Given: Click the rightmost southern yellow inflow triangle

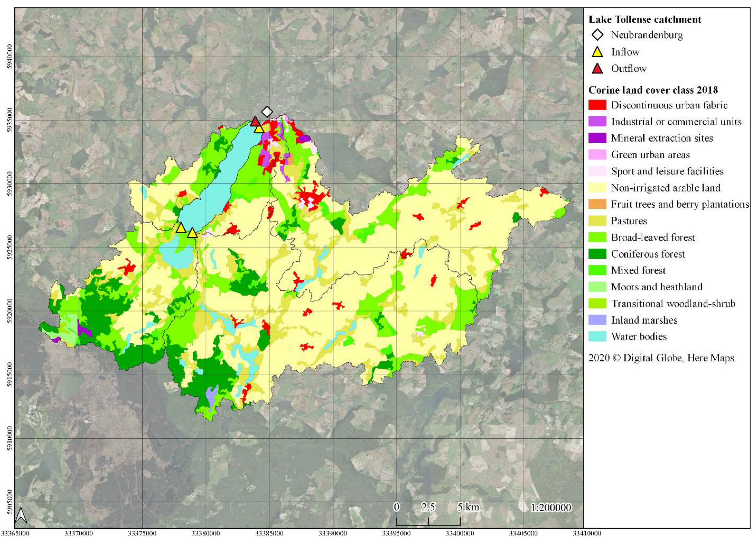Looking at the screenshot, I should click(192, 234).
